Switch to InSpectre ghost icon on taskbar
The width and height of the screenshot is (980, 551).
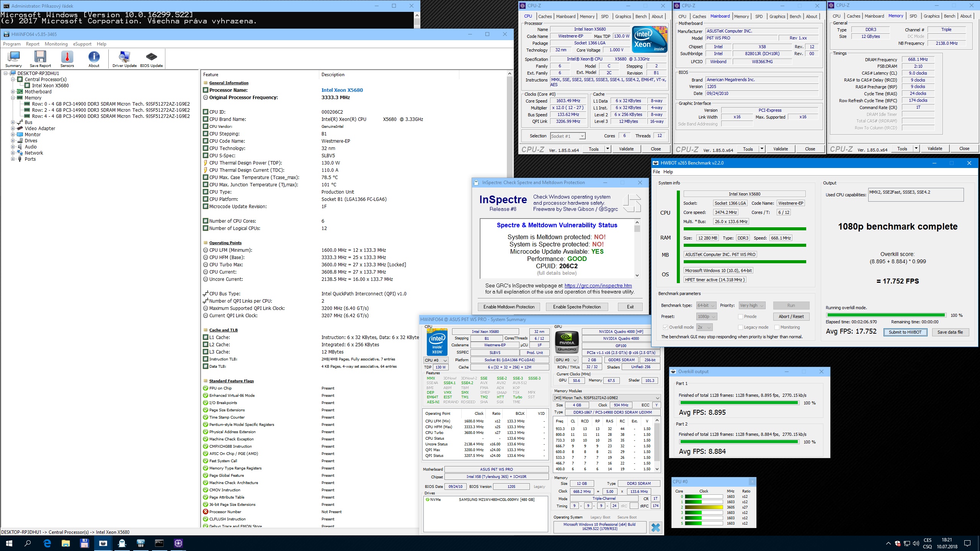point(122,543)
